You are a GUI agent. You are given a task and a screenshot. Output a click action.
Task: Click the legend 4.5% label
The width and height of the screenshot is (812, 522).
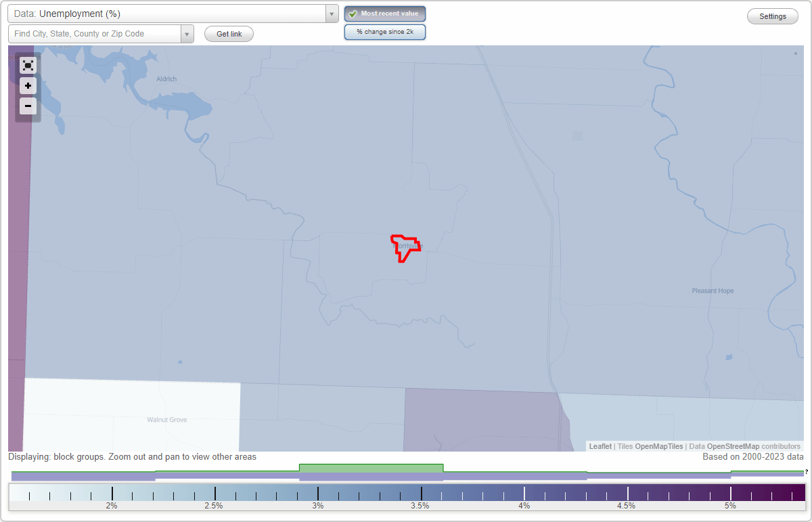pos(626,506)
